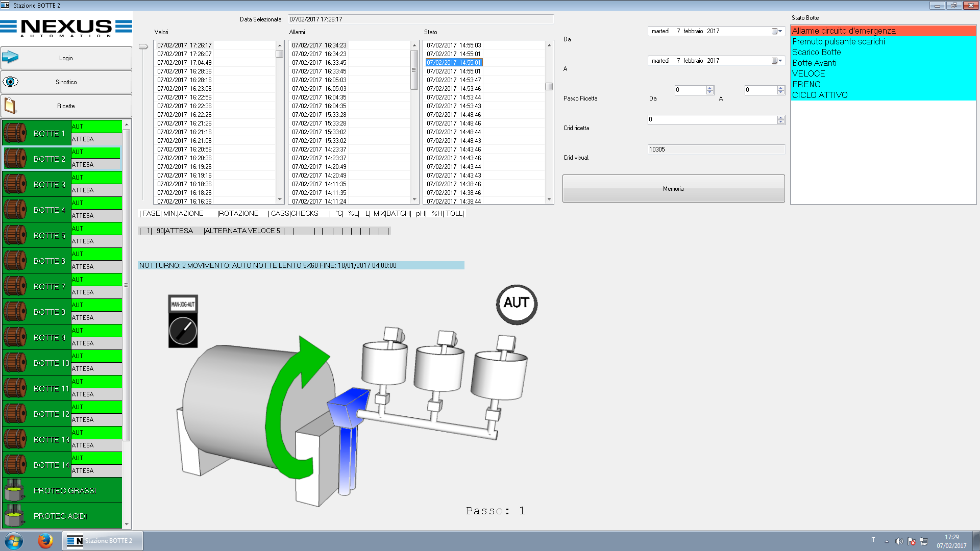
Task: Click the BOTTE 1 barrel icon
Action: [15, 133]
